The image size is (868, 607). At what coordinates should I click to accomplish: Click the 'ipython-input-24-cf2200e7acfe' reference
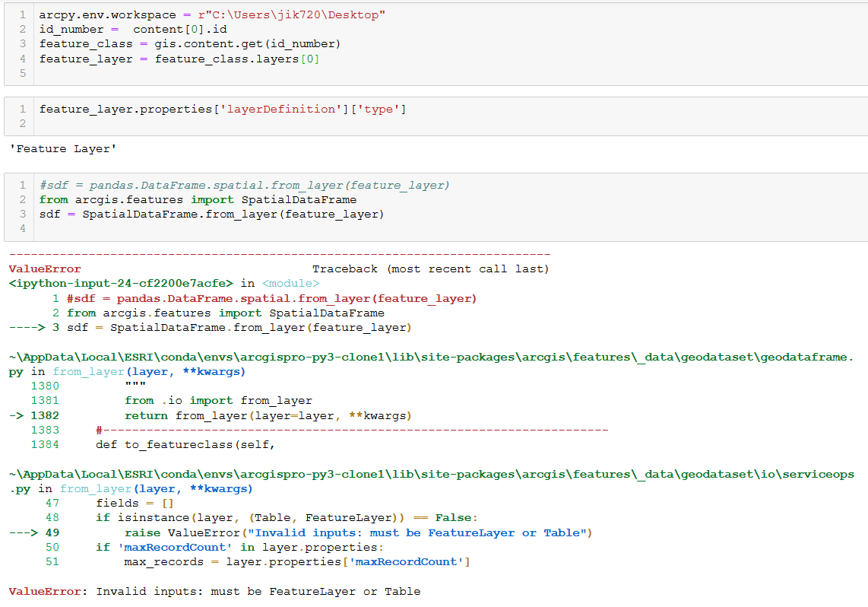point(122,284)
